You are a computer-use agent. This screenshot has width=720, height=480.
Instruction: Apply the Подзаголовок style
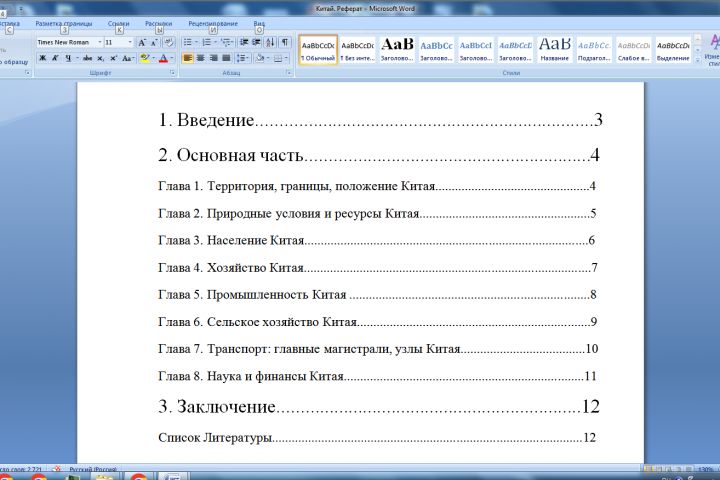[x=594, y=50]
